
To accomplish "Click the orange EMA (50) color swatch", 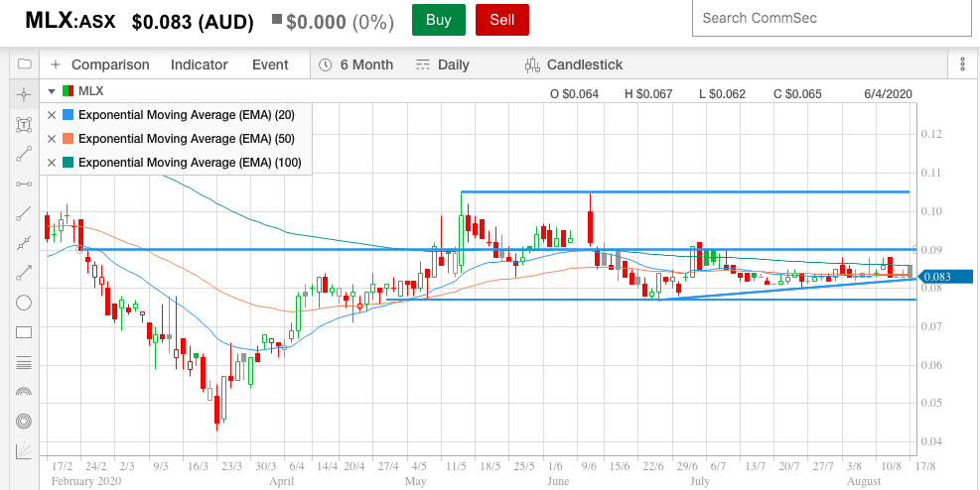I will click(x=68, y=139).
